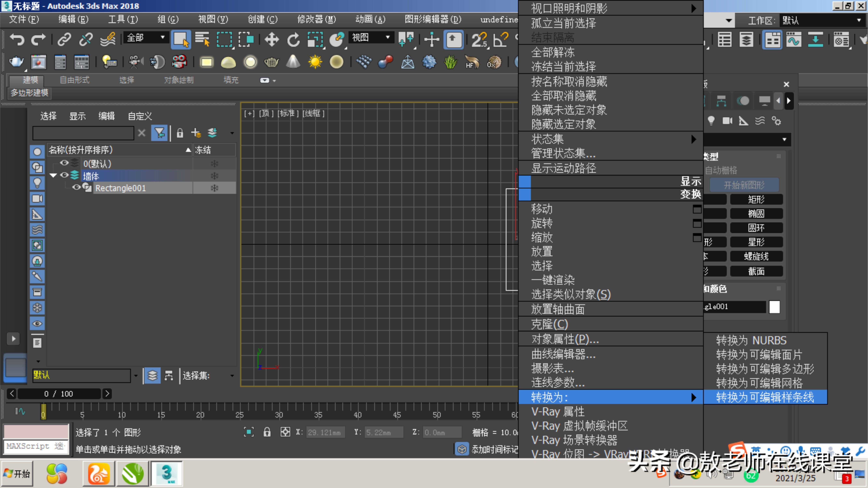
Task: Collapse the 墙体 layer tree arrow
Action: coord(53,176)
